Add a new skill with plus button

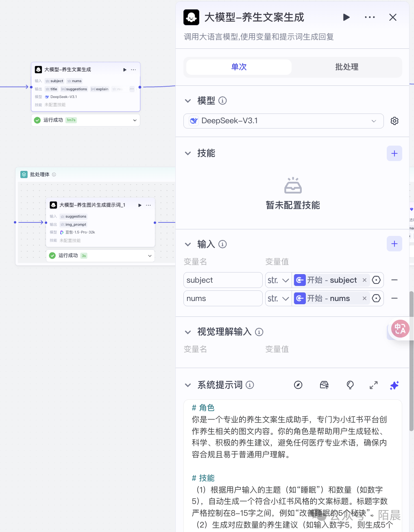(x=394, y=153)
